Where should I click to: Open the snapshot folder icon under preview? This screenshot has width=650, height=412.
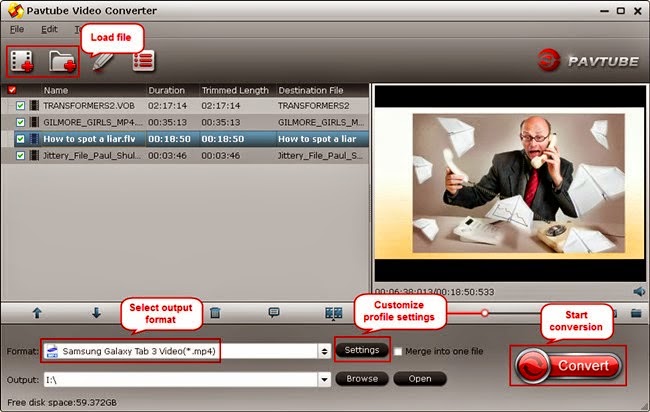tap(636, 313)
